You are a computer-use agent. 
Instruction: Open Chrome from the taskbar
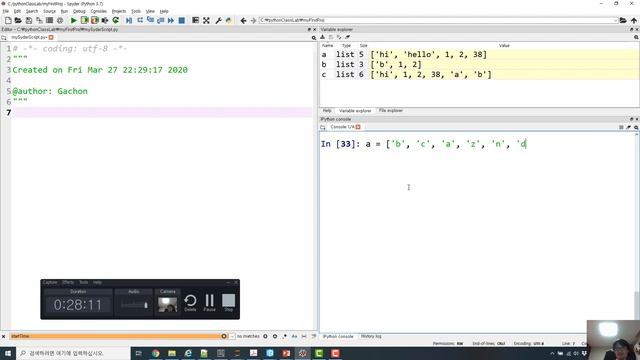point(156,353)
